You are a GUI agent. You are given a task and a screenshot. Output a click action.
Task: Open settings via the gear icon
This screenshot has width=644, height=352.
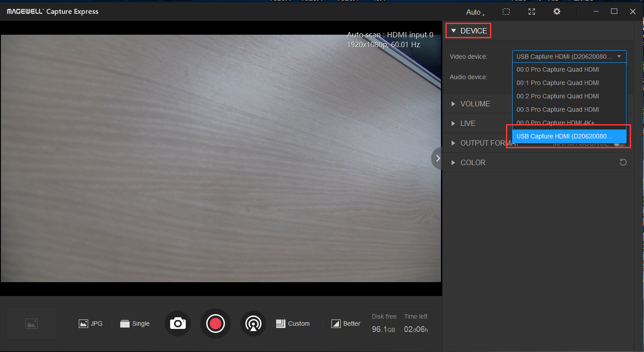(557, 12)
